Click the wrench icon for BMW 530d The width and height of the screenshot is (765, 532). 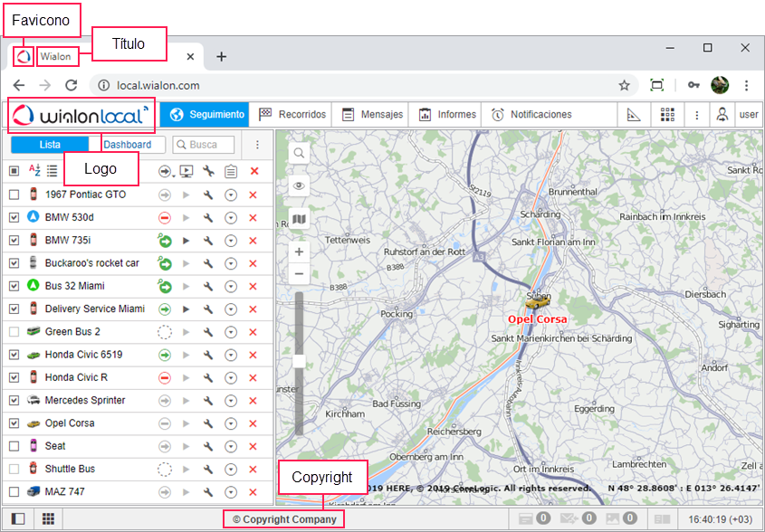click(x=208, y=218)
